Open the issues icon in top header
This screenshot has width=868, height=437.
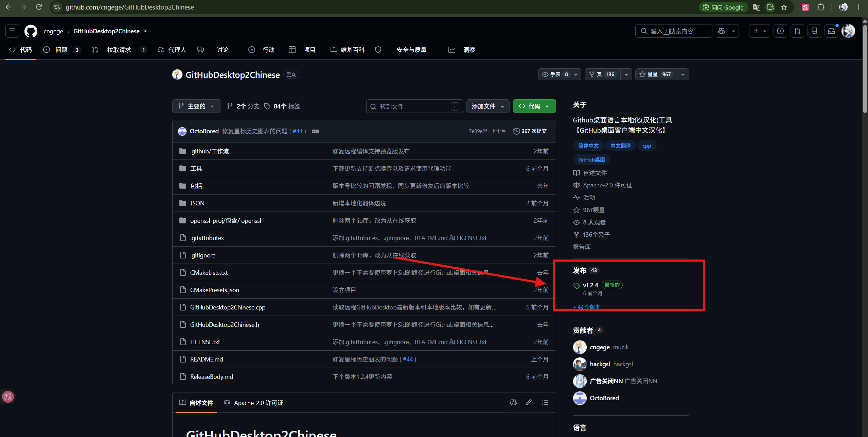pos(780,31)
